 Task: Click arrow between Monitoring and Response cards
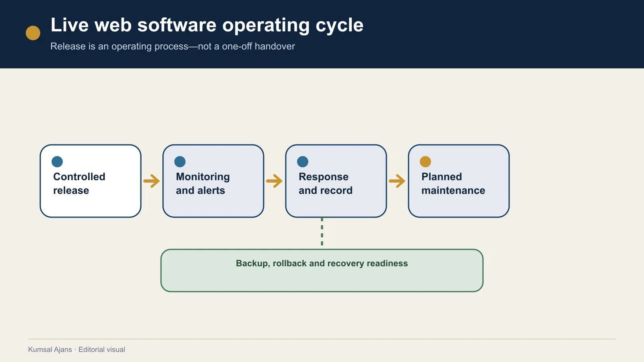pos(275,181)
